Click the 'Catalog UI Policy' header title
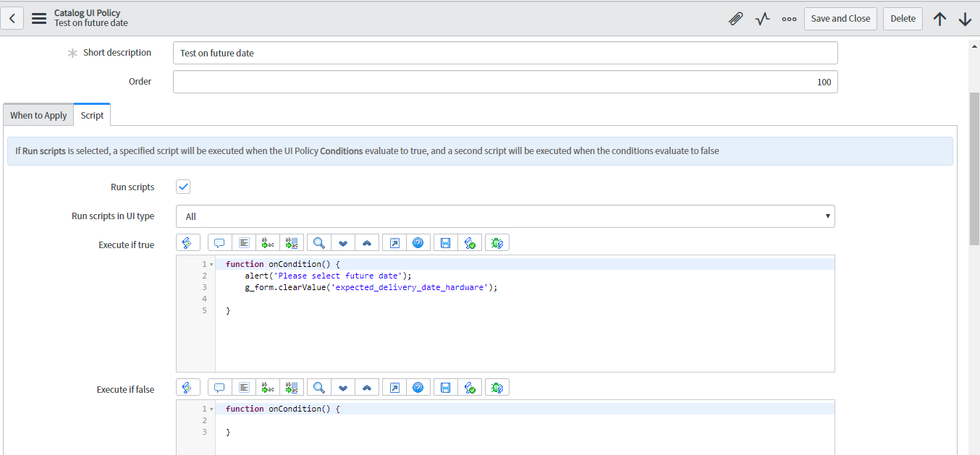The width and height of the screenshot is (980, 455). [x=88, y=13]
